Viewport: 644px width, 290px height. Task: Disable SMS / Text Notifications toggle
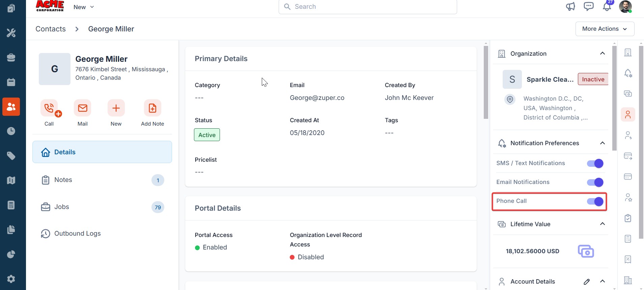coord(595,163)
